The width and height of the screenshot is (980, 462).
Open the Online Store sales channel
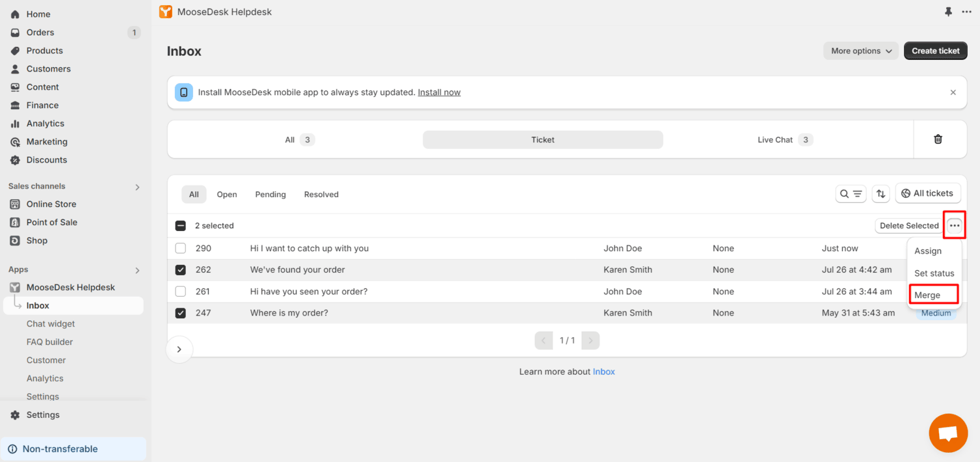point(51,204)
